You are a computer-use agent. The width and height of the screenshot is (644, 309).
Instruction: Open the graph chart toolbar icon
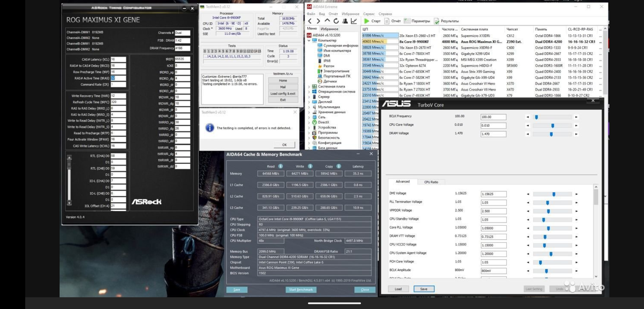tap(354, 21)
